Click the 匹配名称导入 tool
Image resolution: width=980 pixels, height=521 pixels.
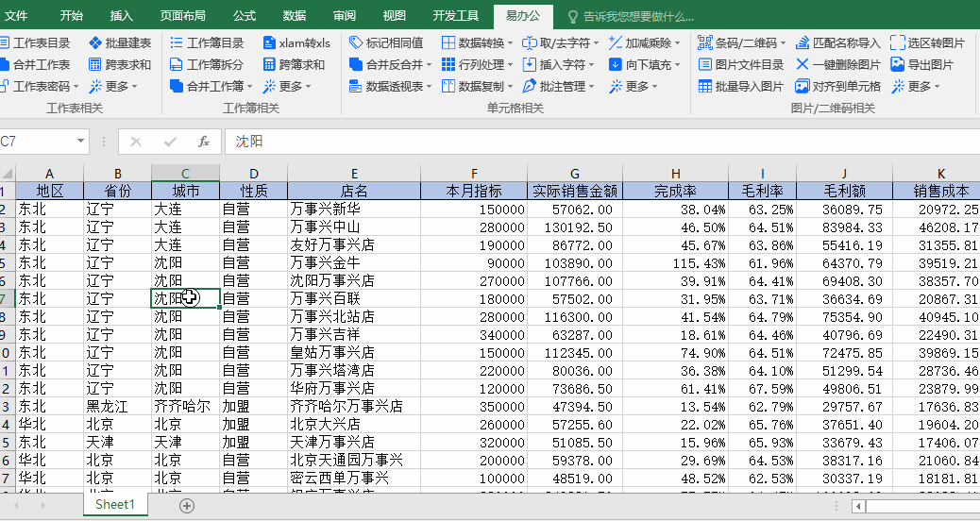coord(838,43)
